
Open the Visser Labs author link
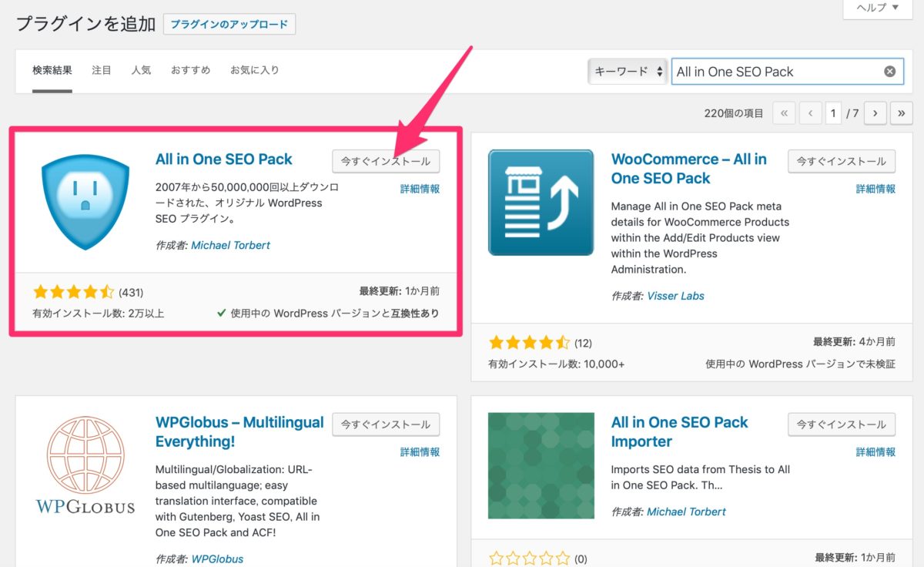click(x=676, y=296)
